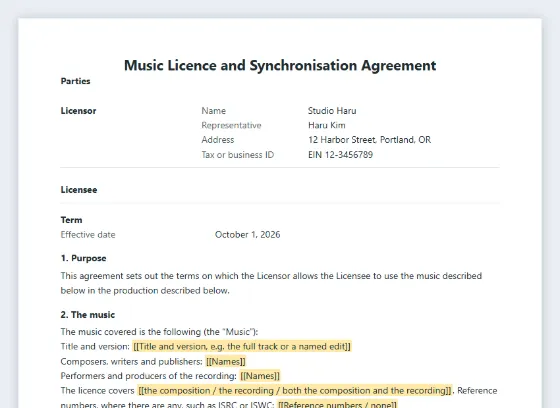Click 'Composers, writers and publishers:' label
Viewport: 560px width, 408px height.
pyautogui.click(x=131, y=362)
